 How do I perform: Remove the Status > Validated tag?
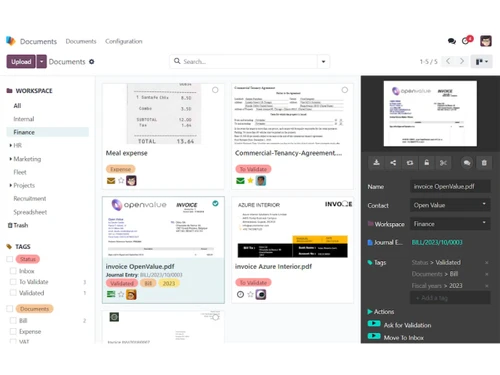click(x=487, y=263)
